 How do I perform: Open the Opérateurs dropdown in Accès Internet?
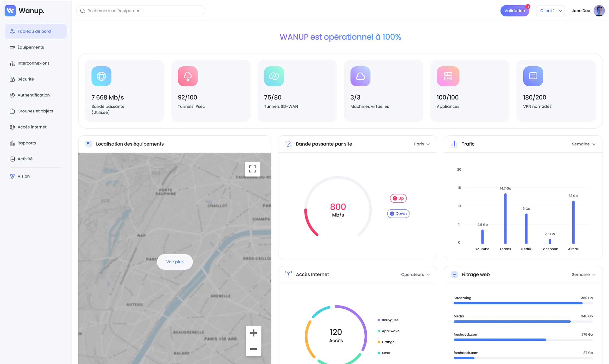coord(415,274)
